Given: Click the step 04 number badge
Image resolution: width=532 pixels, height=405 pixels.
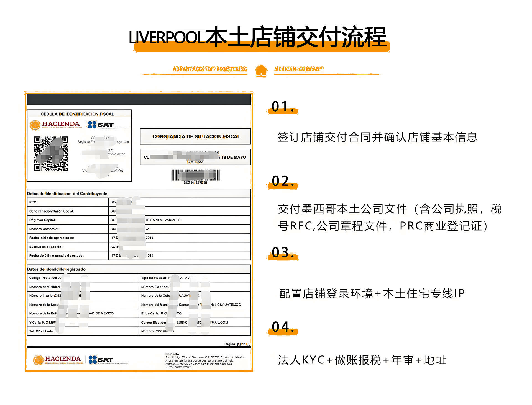Looking at the screenshot, I should [282, 327].
